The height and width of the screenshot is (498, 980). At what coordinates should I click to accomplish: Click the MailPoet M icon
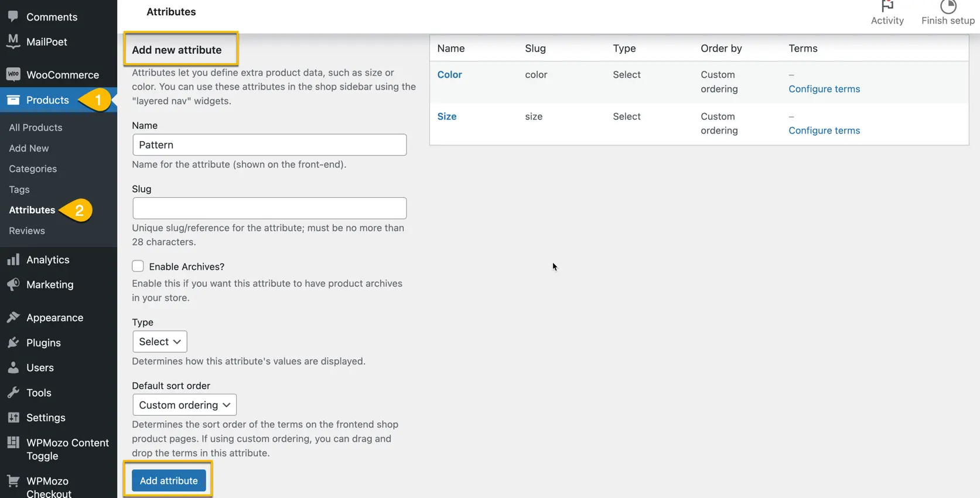pos(13,41)
